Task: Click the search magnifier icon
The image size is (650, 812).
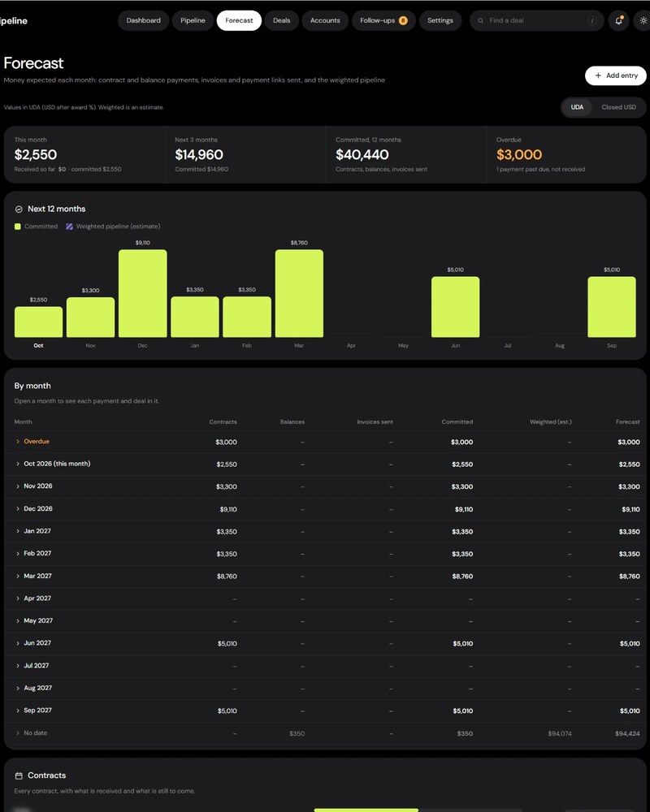Action: [x=480, y=21]
